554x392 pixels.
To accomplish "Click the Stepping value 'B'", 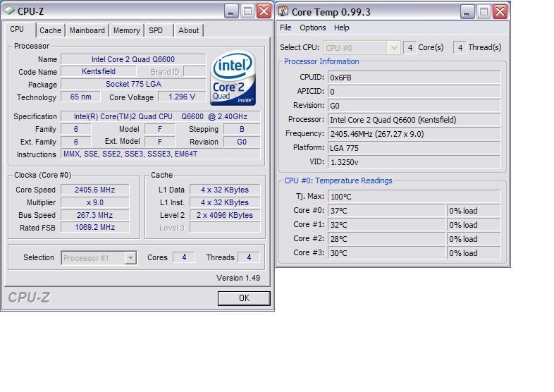I will (x=242, y=129).
